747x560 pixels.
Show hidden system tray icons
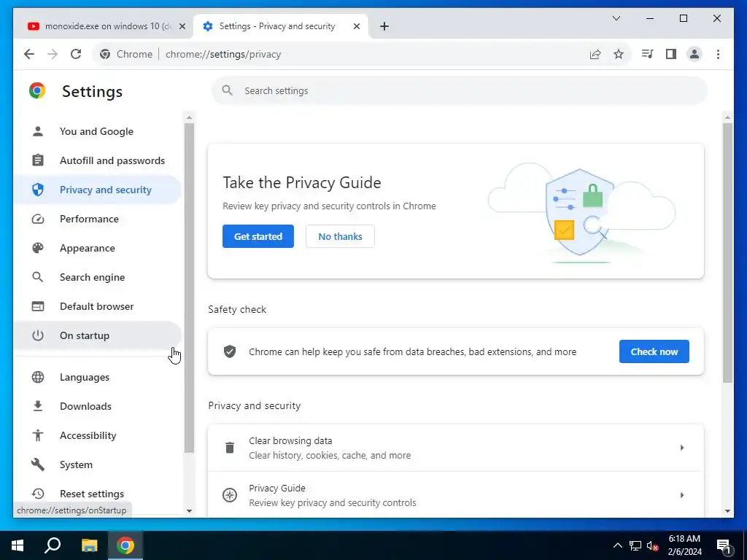[x=617, y=545]
